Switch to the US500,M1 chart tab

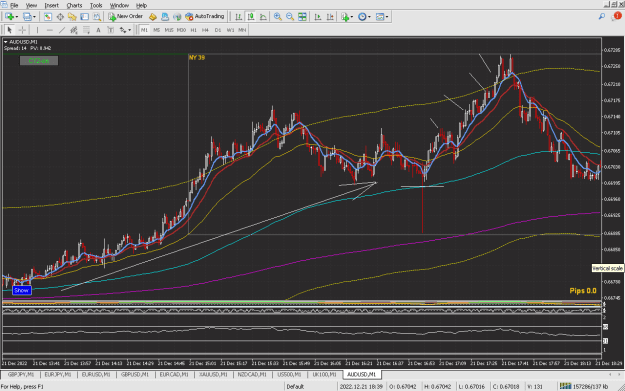289,375
